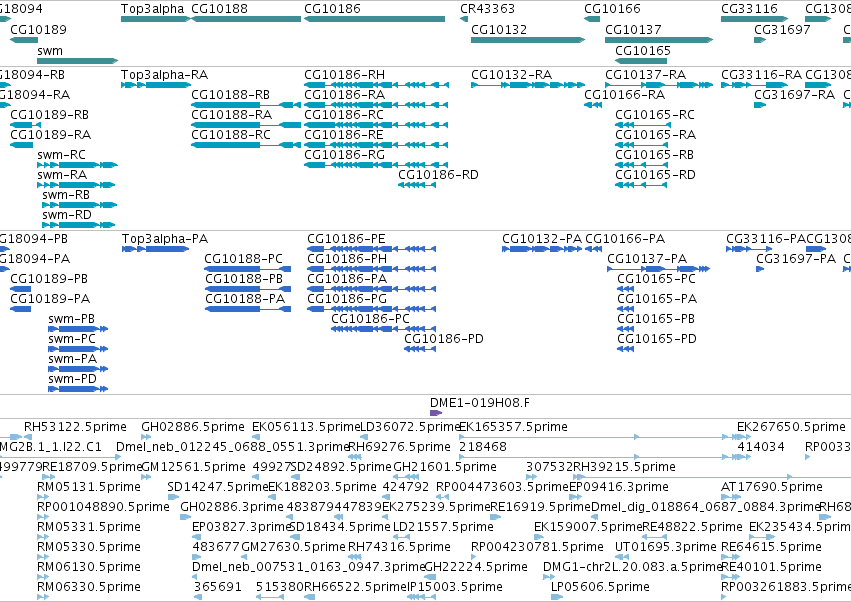Select EST RP001048890.5prime
The image size is (851, 602).
(43, 517)
